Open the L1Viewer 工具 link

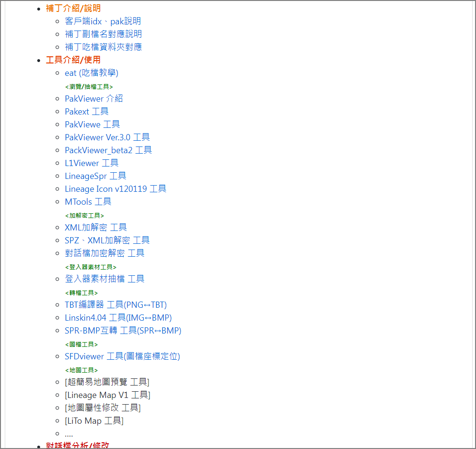click(x=92, y=163)
